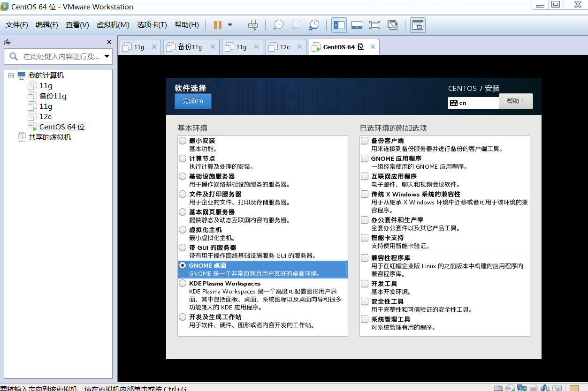Open the 选项卡(T) menu

(152, 25)
